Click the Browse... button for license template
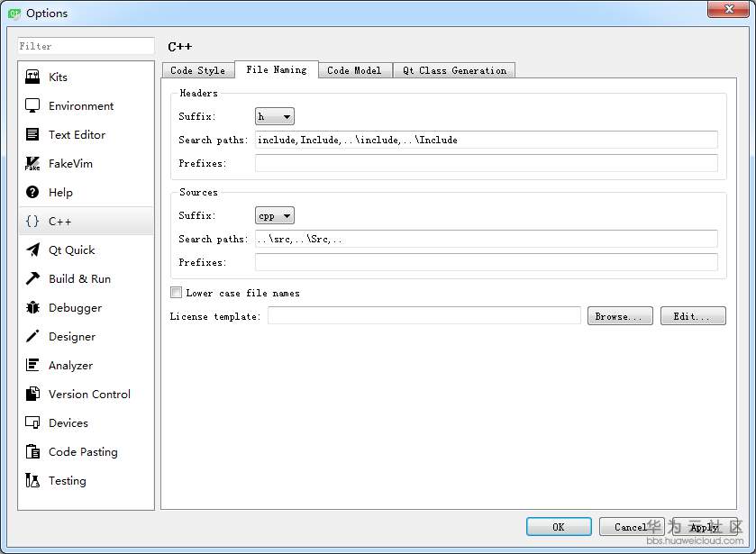The height and width of the screenshot is (554, 756). click(x=620, y=316)
